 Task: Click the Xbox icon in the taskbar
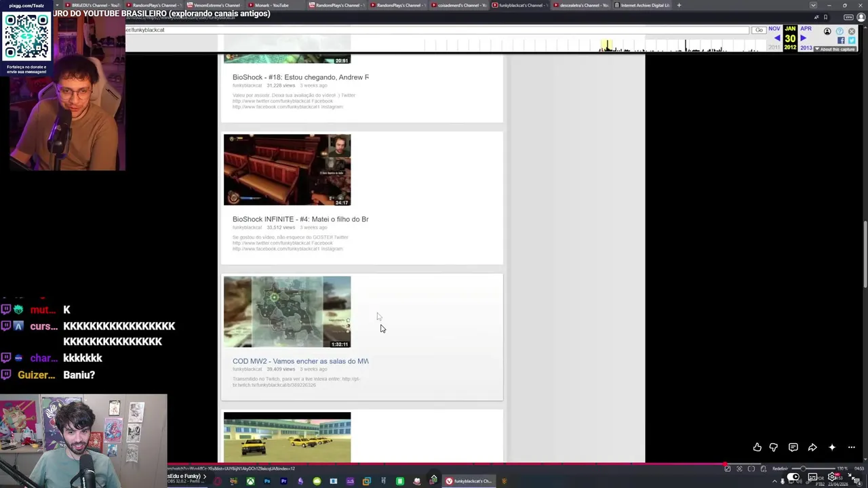click(x=250, y=481)
